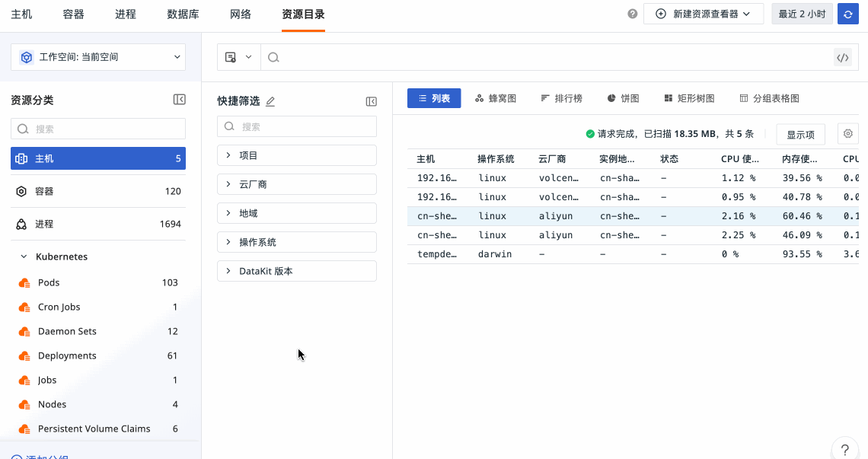Collapse the Kubernetes category section
The image size is (868, 459).
tap(24, 257)
